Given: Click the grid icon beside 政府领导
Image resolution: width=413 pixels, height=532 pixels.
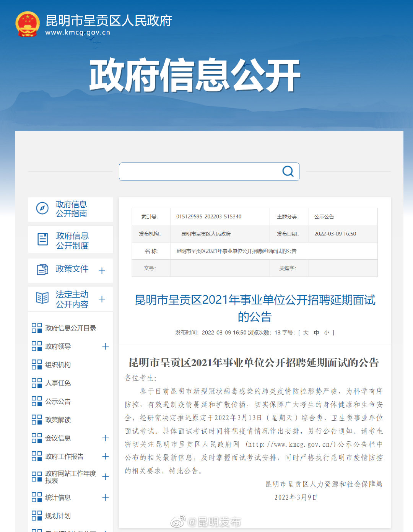Looking at the screenshot, I should pos(37,346).
